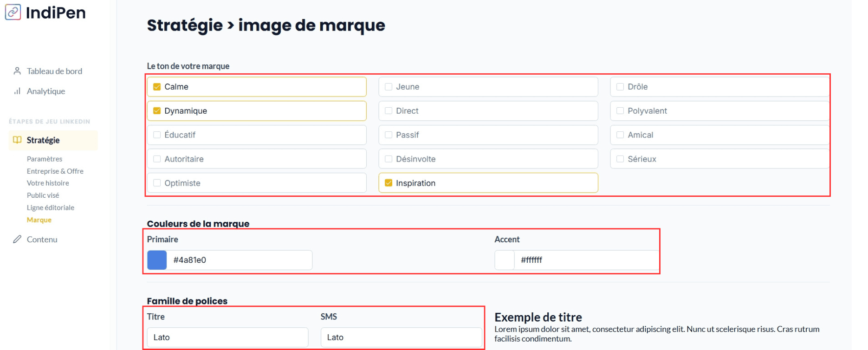Check the Drôle tone option
This screenshot has height=350, width=868.
click(620, 87)
